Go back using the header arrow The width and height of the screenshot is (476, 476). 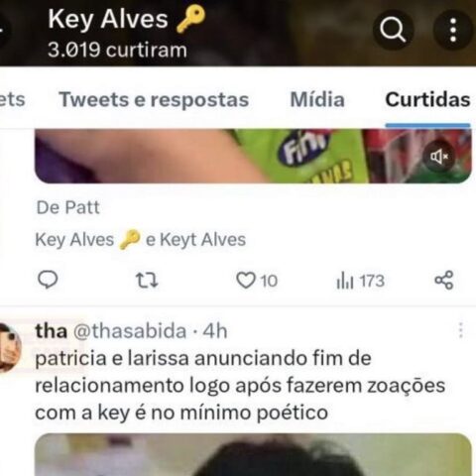pyautogui.click(x=3, y=30)
